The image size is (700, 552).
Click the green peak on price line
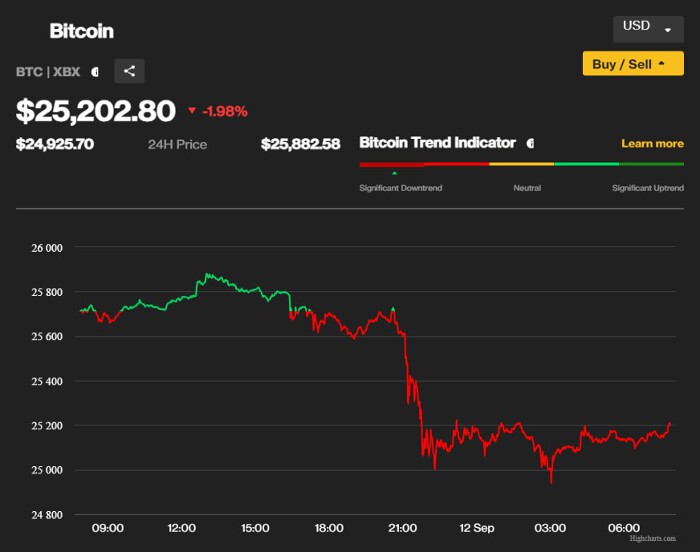[x=207, y=274]
